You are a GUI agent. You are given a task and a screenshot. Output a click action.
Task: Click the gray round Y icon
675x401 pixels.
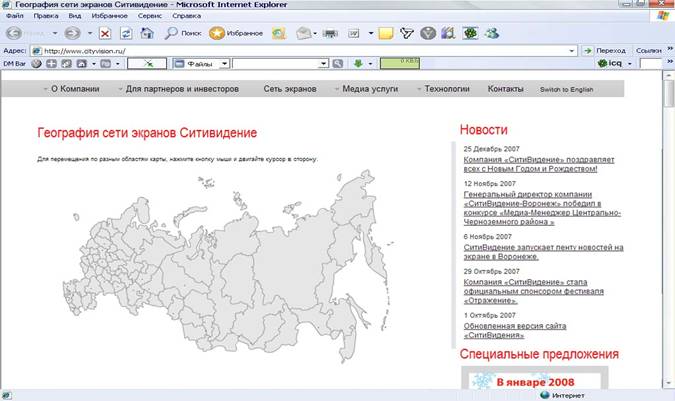[428, 33]
